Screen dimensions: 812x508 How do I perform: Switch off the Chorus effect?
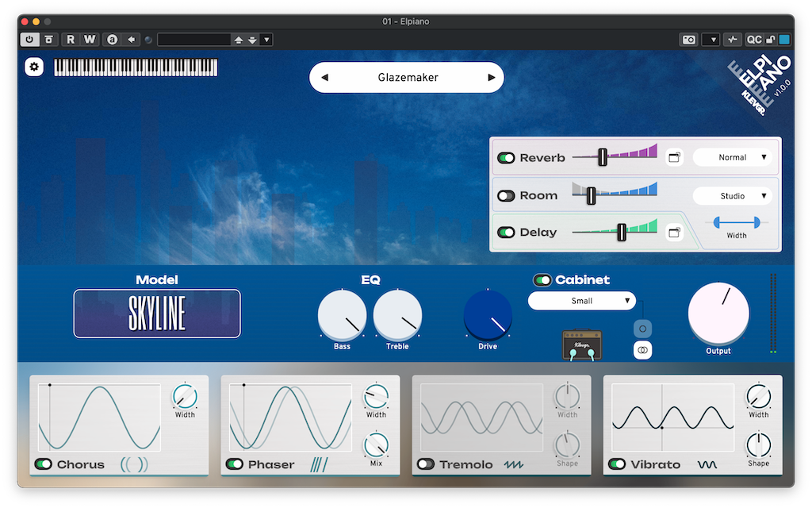43,464
